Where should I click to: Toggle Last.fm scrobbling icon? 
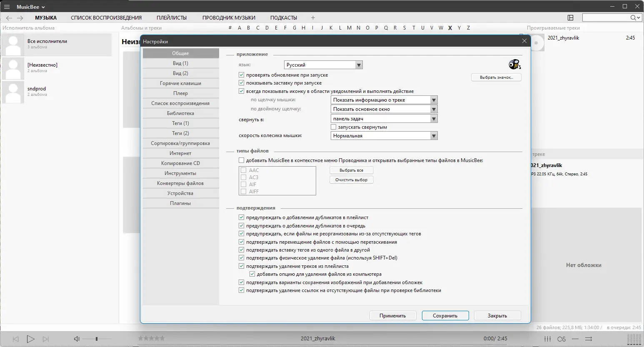(562, 339)
